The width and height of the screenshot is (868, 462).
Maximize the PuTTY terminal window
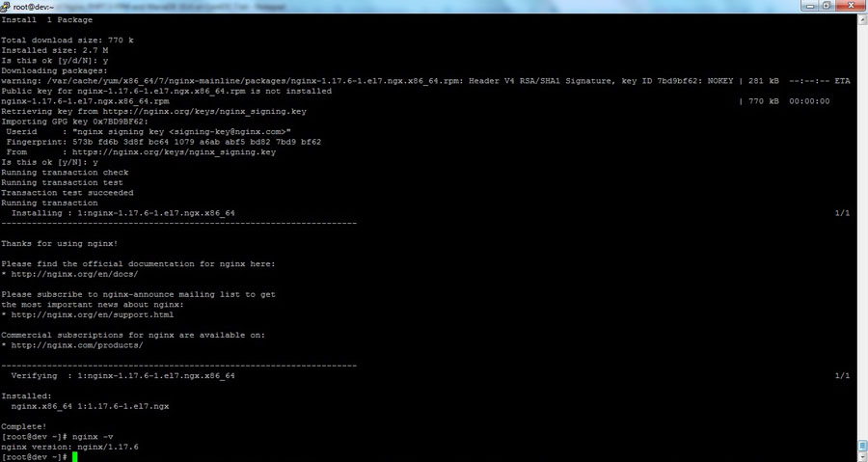[x=827, y=6]
